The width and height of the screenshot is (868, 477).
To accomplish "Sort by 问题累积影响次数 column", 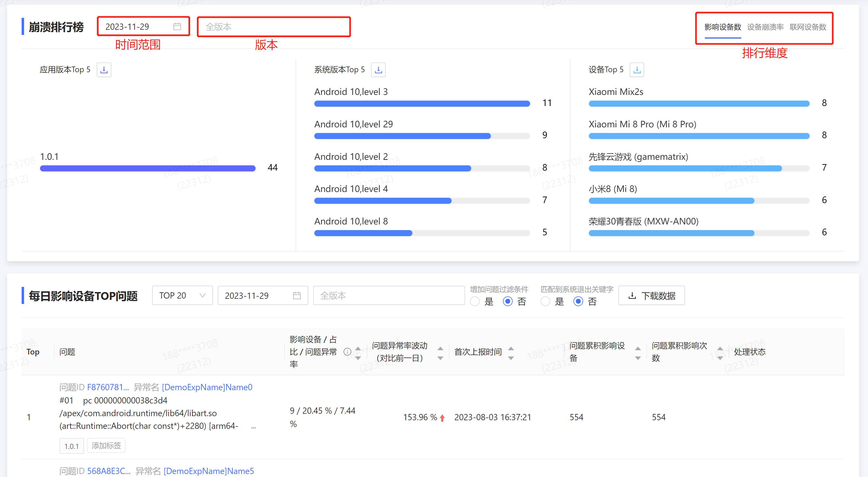I will point(720,353).
